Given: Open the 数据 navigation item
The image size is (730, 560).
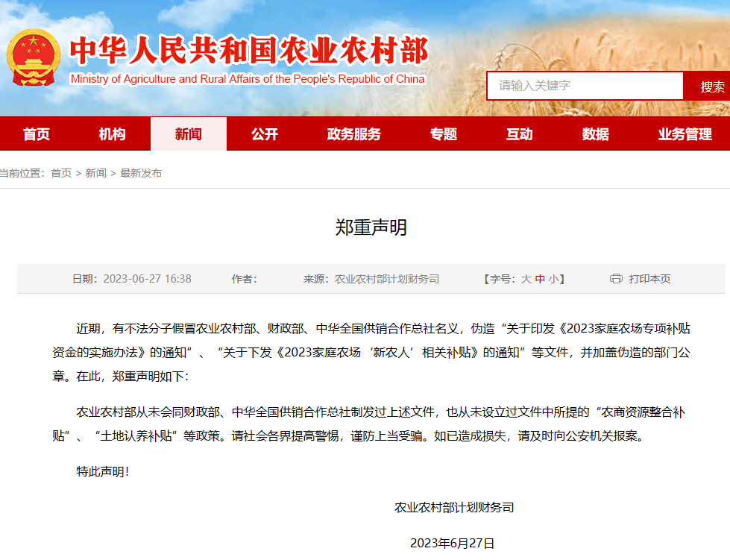Looking at the screenshot, I should [596, 134].
